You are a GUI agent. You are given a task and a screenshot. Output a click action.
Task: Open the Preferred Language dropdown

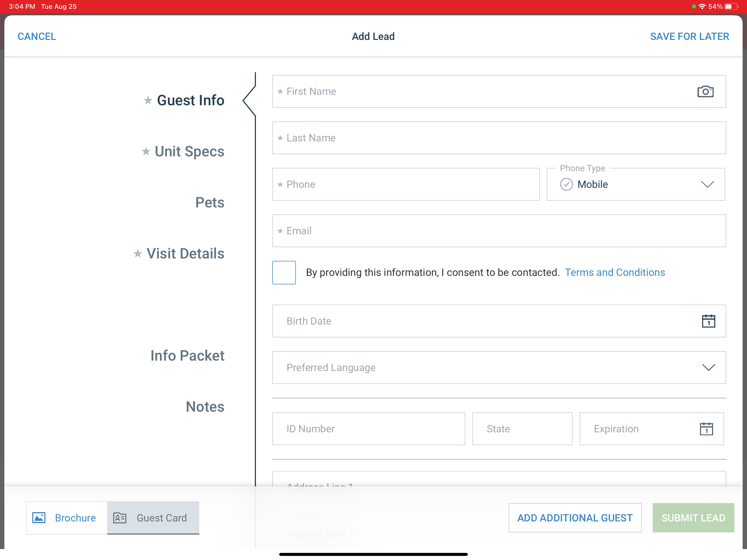[x=708, y=367]
